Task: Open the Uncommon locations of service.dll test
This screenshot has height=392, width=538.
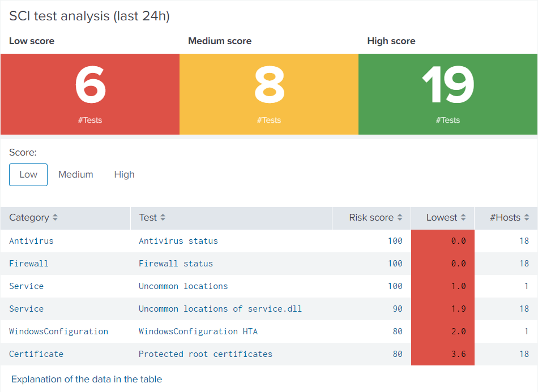Action: coord(220,309)
